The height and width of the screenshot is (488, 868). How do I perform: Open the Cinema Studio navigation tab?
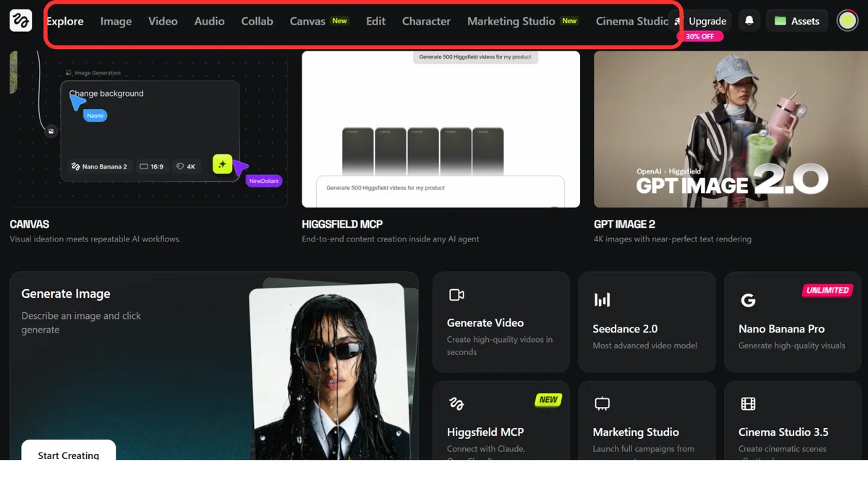pos(632,21)
